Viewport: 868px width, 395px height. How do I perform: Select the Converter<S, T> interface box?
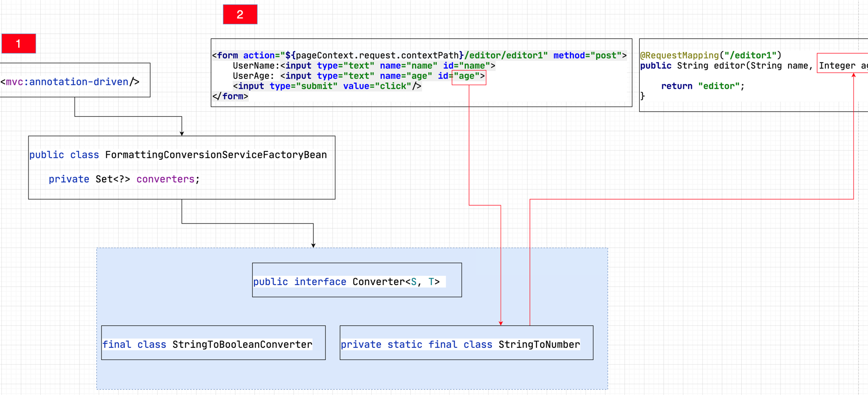point(357,280)
